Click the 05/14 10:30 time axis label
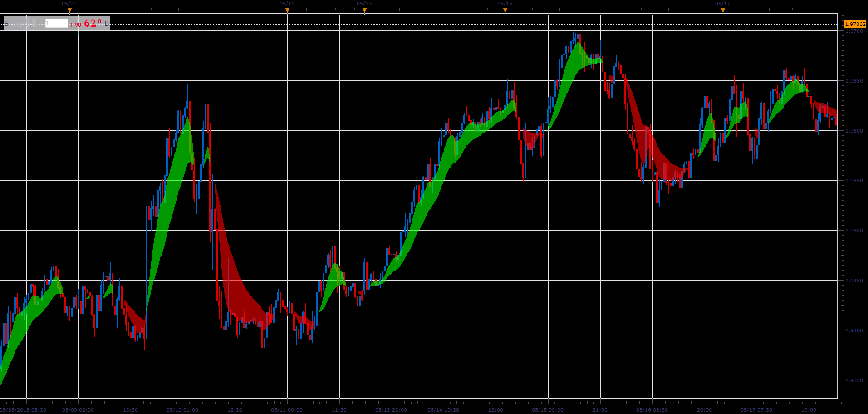The image size is (868, 414). [x=443, y=410]
